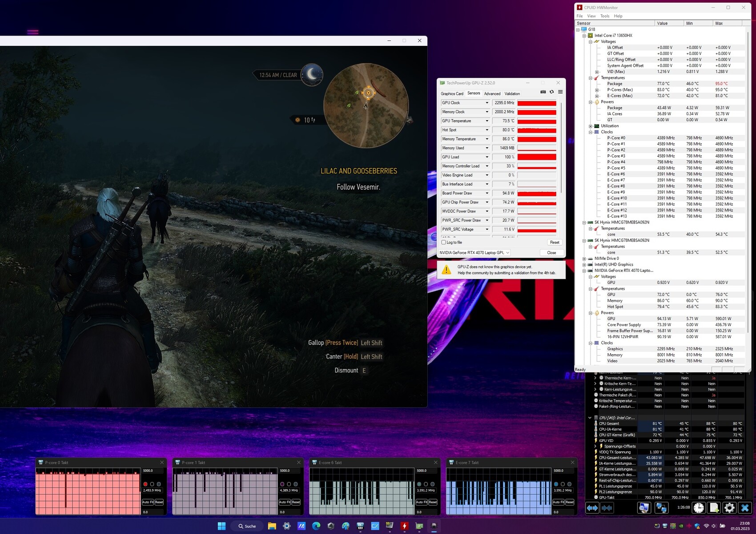The height and width of the screenshot is (534, 756).
Task: Open the Tools menu in HWMonitor
Action: 605,16
